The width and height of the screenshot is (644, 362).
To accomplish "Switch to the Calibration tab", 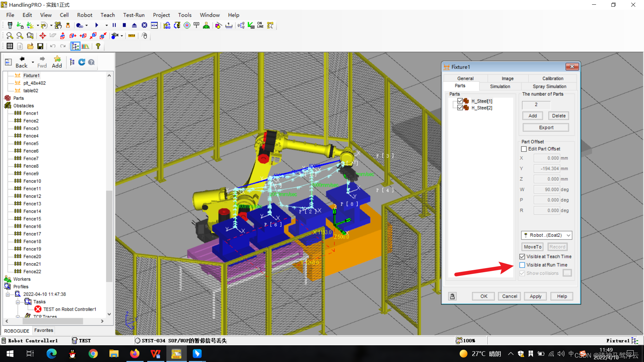I will 553,78.
